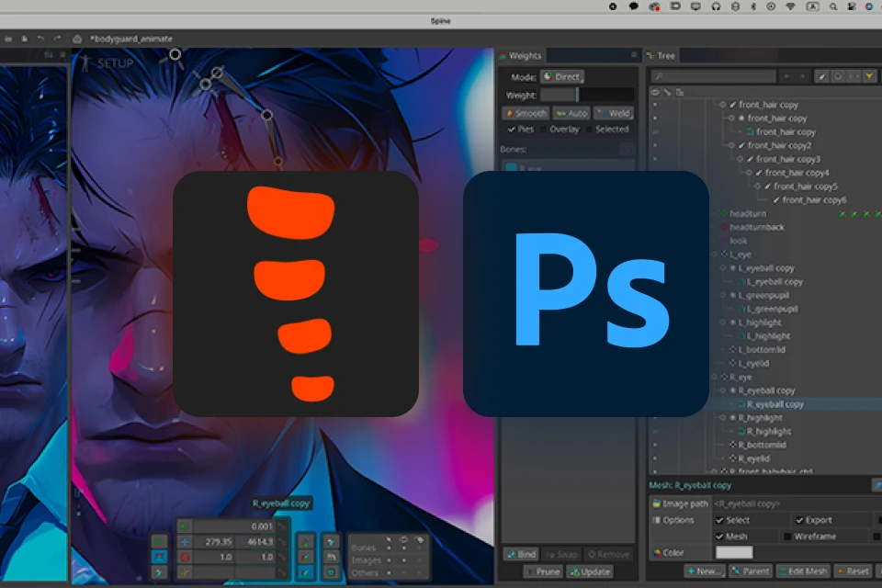Collapse the R_eye bone node

click(x=715, y=377)
